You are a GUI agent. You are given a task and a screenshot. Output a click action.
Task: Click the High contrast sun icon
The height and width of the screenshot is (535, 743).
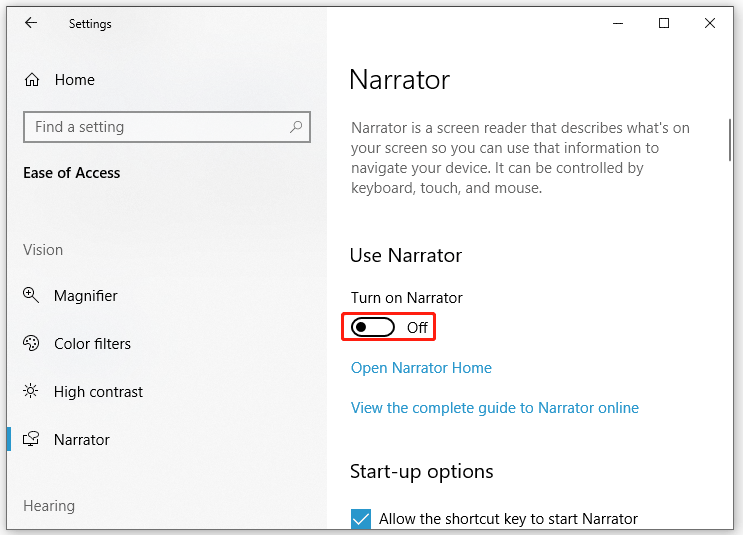[x=31, y=391]
